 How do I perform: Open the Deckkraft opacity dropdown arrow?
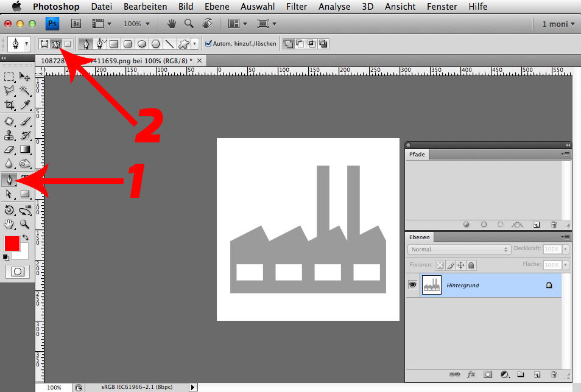coord(565,250)
